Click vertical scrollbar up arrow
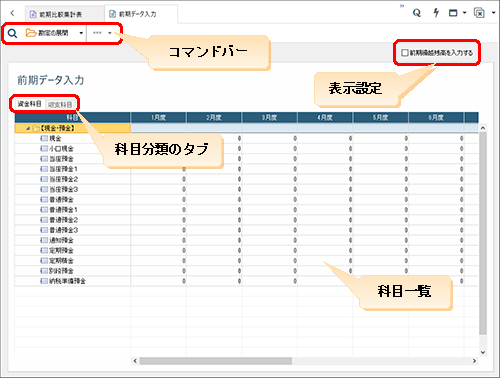 (483, 128)
